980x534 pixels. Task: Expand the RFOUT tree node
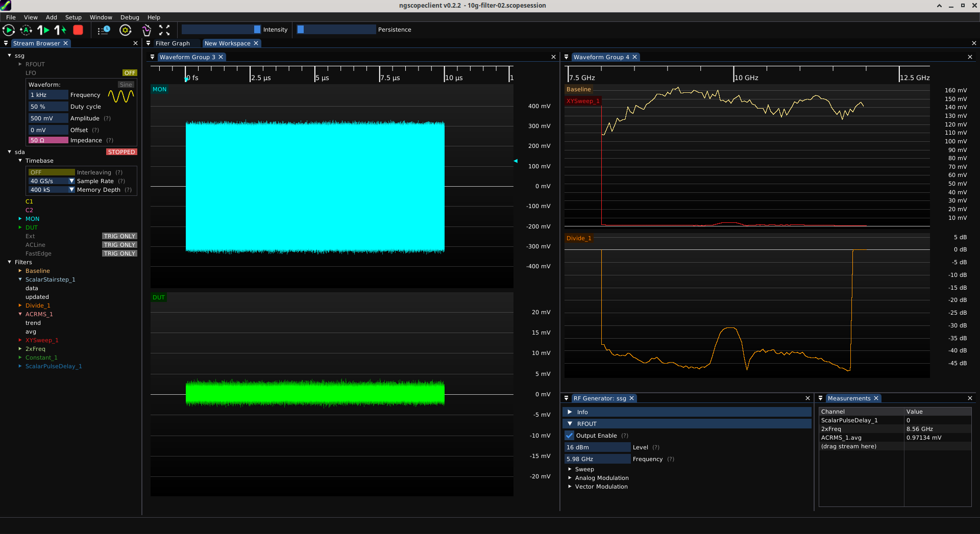click(20, 64)
